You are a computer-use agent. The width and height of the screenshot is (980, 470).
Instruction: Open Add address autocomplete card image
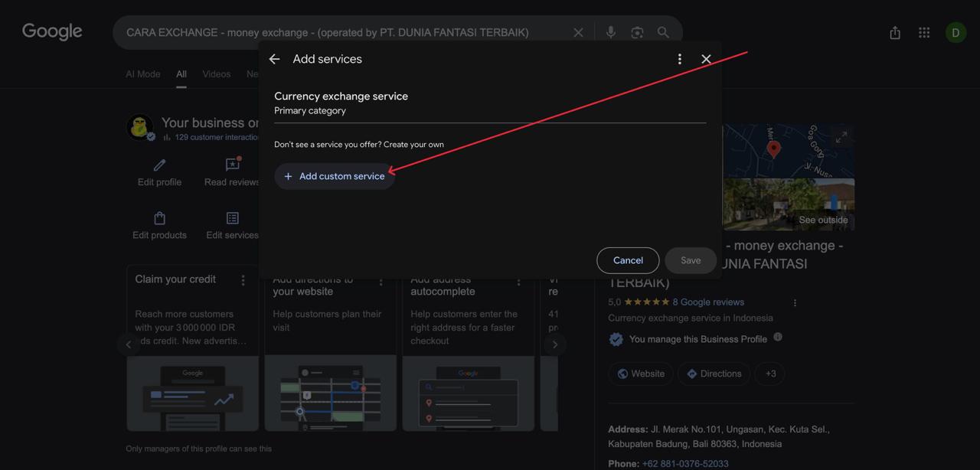[469, 393]
